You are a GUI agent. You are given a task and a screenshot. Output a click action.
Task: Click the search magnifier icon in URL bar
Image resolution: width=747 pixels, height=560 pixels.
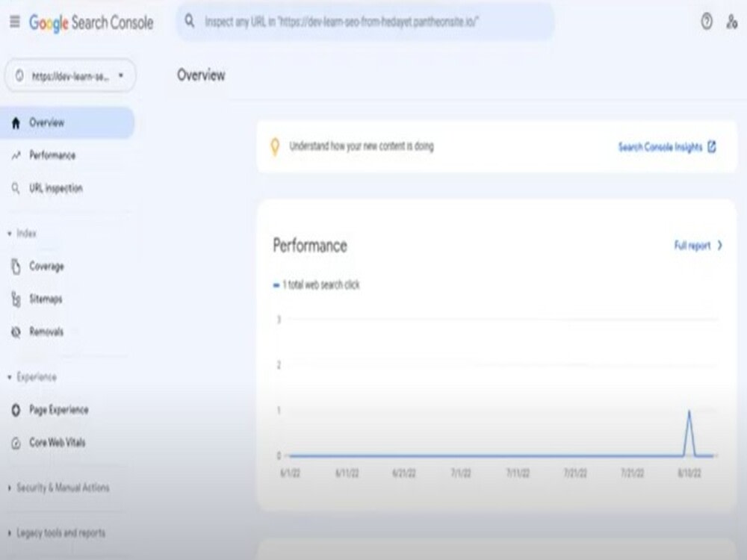click(x=190, y=22)
